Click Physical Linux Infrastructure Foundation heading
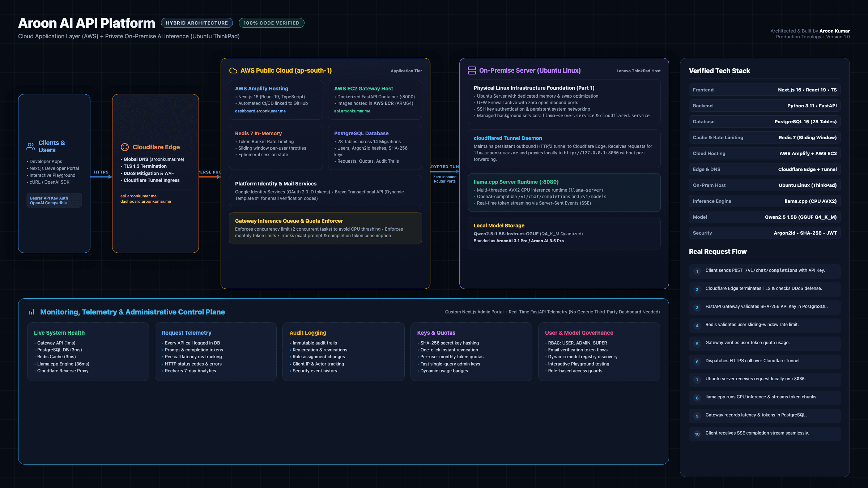The width and height of the screenshot is (868, 488). [x=534, y=88]
